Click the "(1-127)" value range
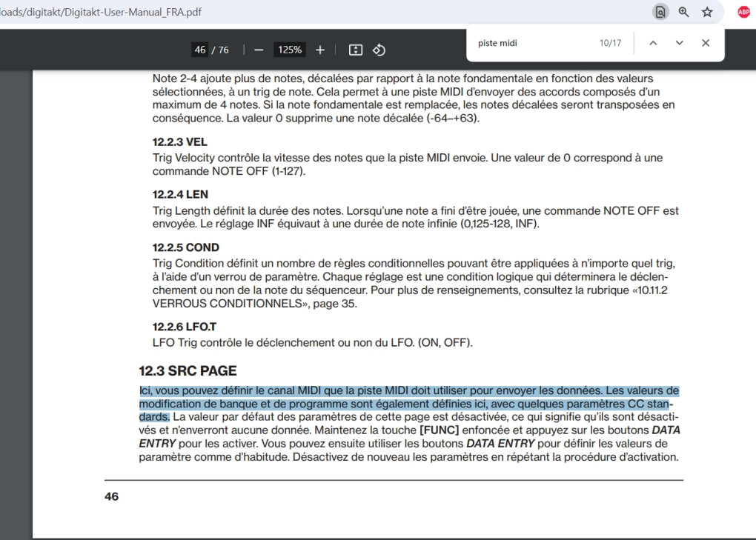This screenshot has width=756, height=540. click(288, 172)
